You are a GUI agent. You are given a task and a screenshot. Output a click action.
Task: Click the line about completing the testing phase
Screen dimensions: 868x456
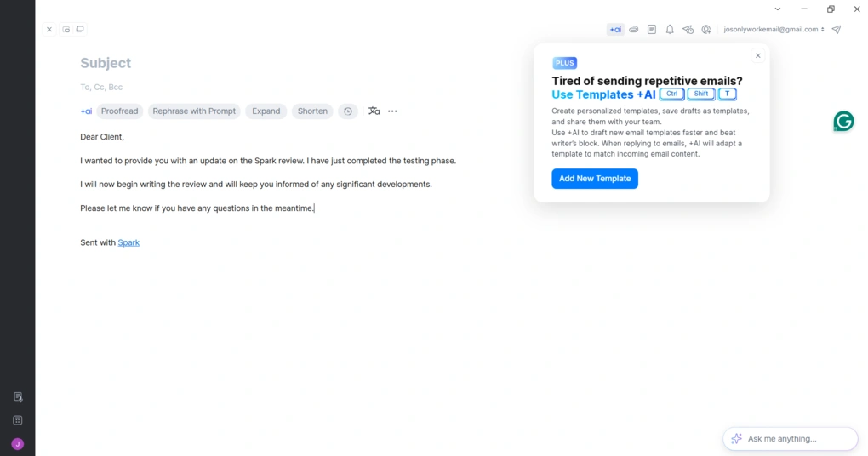[268, 161]
